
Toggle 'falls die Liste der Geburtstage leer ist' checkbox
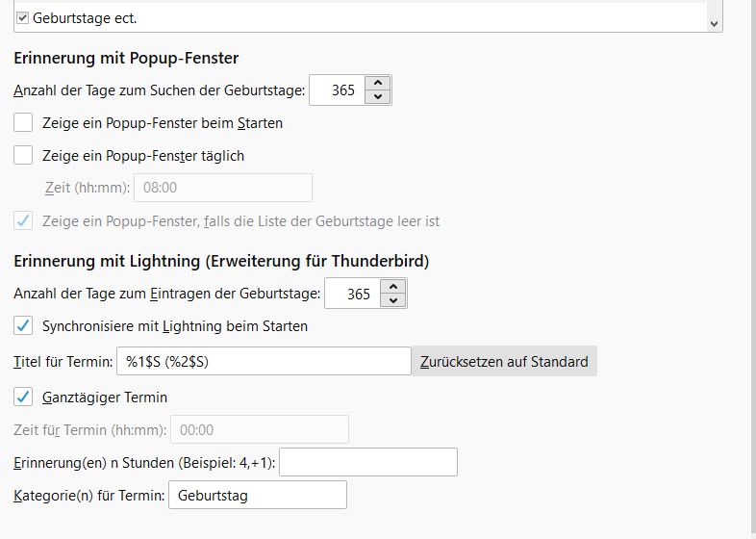pos(24,221)
